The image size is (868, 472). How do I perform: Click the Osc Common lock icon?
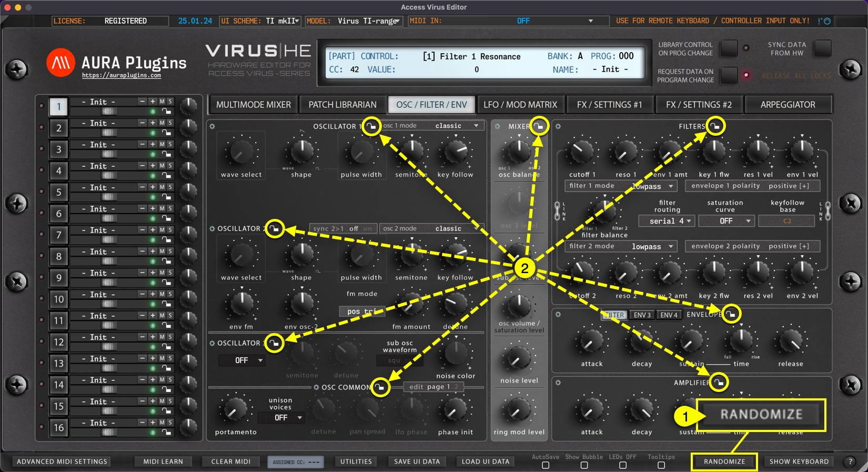(x=380, y=388)
